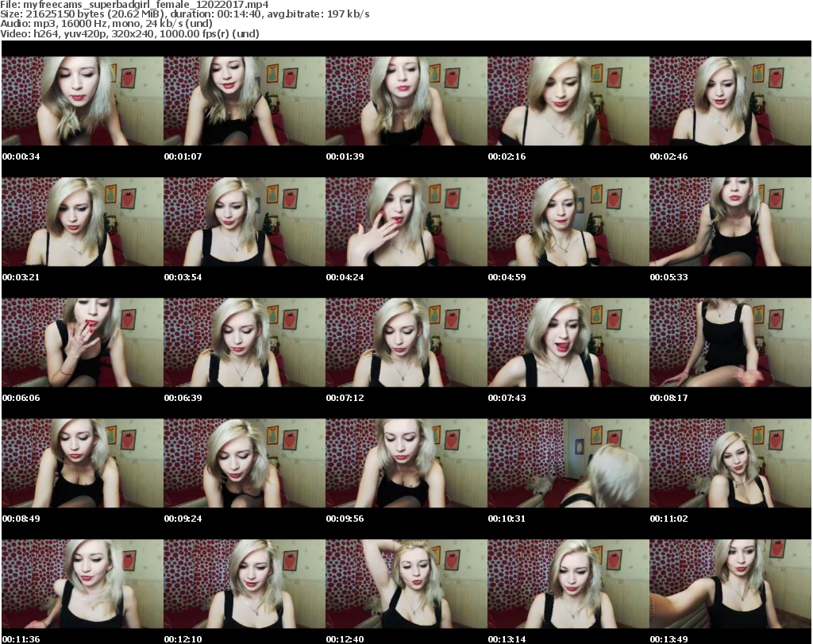
Task: Click the 00:04:24 timestamp label
Action: click(345, 277)
